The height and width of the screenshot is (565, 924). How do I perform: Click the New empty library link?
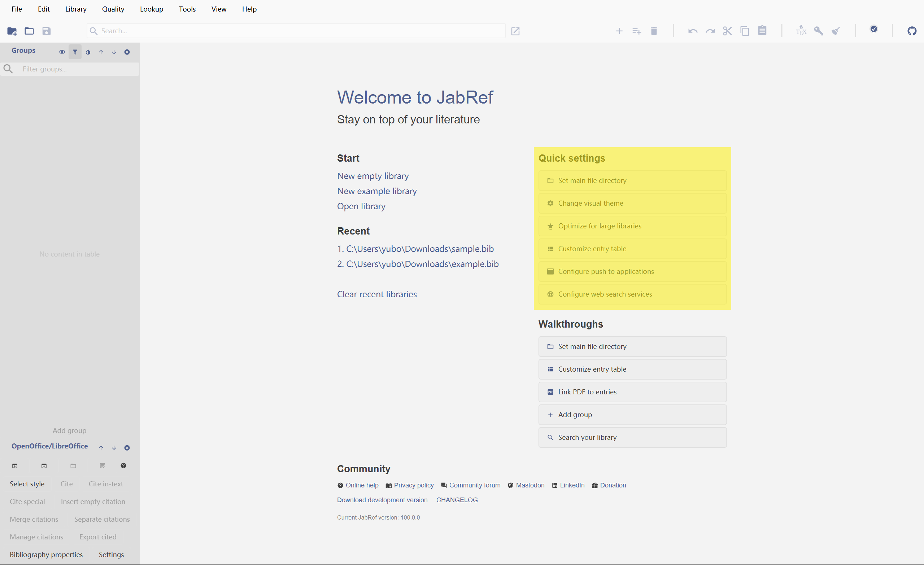pos(373,176)
